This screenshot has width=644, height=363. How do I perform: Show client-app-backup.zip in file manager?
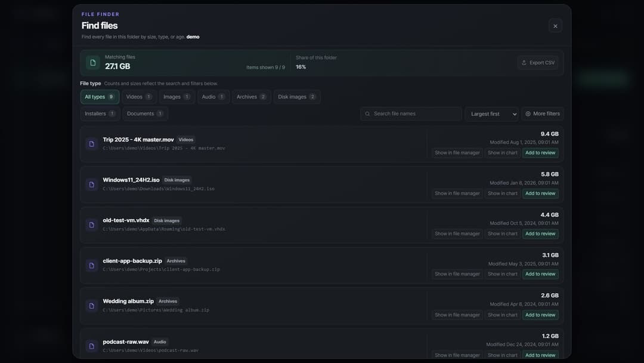coord(457,274)
